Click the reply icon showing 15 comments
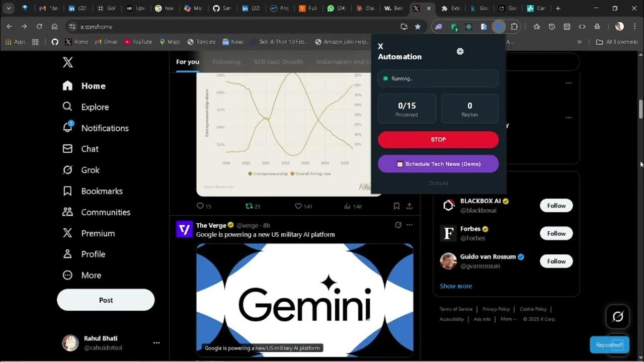Image resolution: width=644 pixels, height=362 pixels. coord(200,206)
